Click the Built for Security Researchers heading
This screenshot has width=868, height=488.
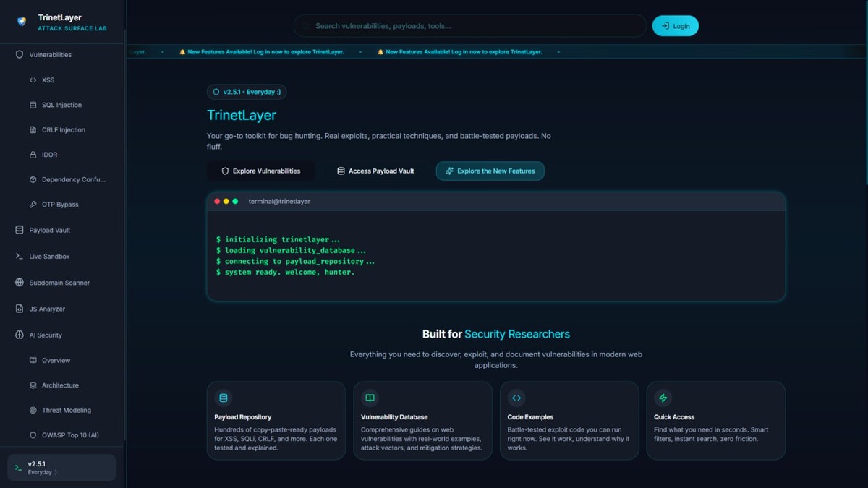click(x=496, y=334)
